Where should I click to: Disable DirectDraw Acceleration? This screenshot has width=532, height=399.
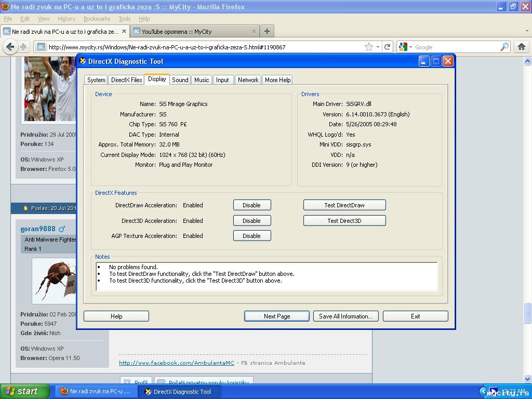pyautogui.click(x=251, y=205)
